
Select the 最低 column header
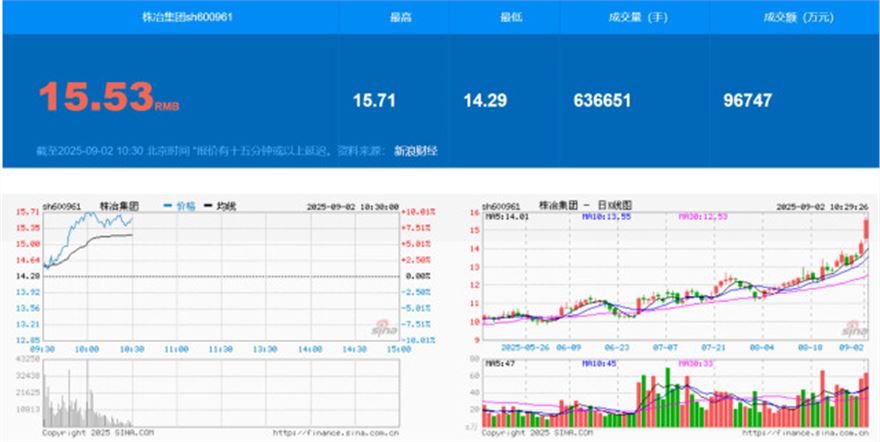pos(509,17)
